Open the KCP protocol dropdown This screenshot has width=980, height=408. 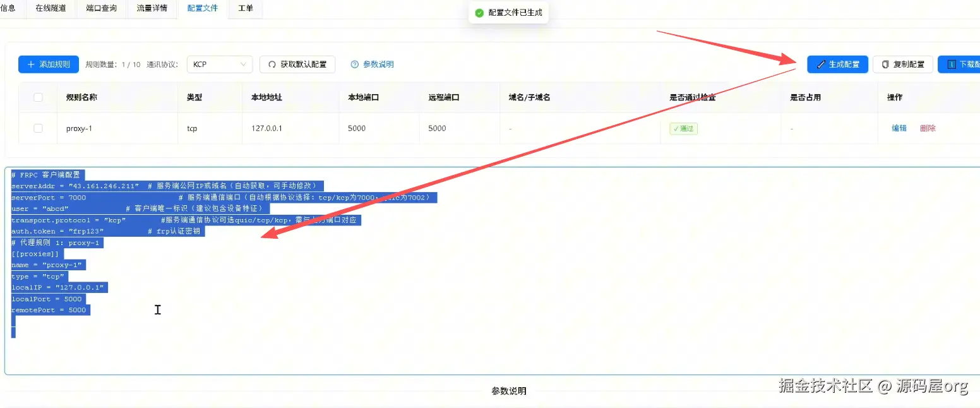click(x=220, y=64)
